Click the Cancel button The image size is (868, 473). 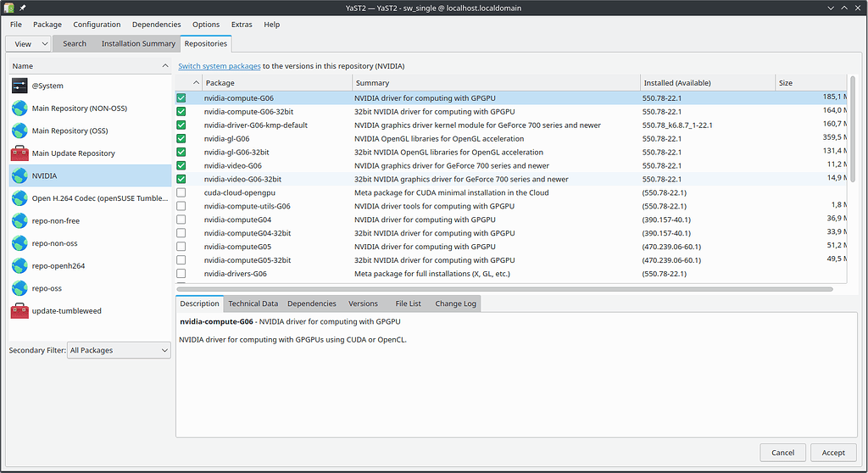782,453
